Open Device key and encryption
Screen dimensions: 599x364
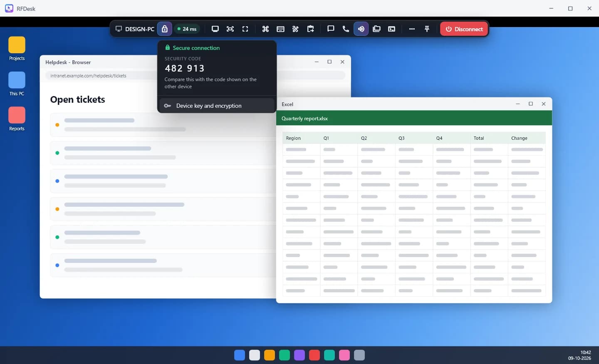click(217, 106)
